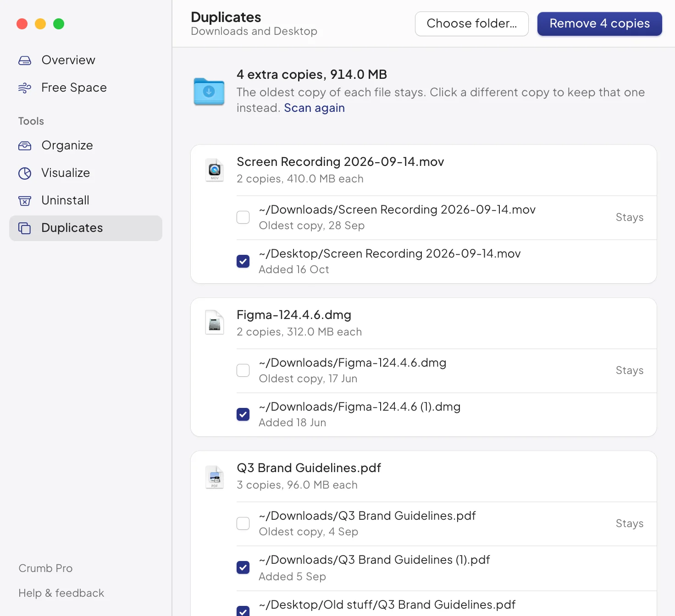
Task: Click the Q3 Brand Guidelines.pdf group title
Action: (x=309, y=468)
